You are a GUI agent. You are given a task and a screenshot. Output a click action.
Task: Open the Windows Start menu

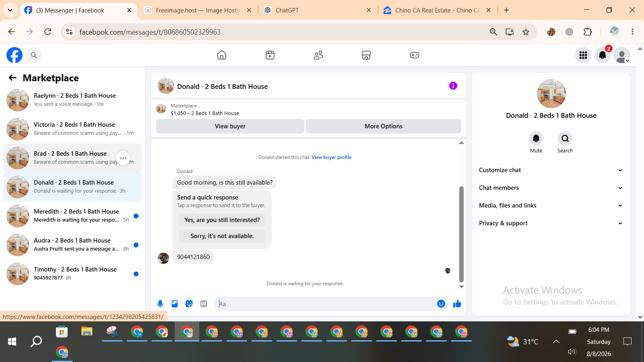[x=12, y=341]
